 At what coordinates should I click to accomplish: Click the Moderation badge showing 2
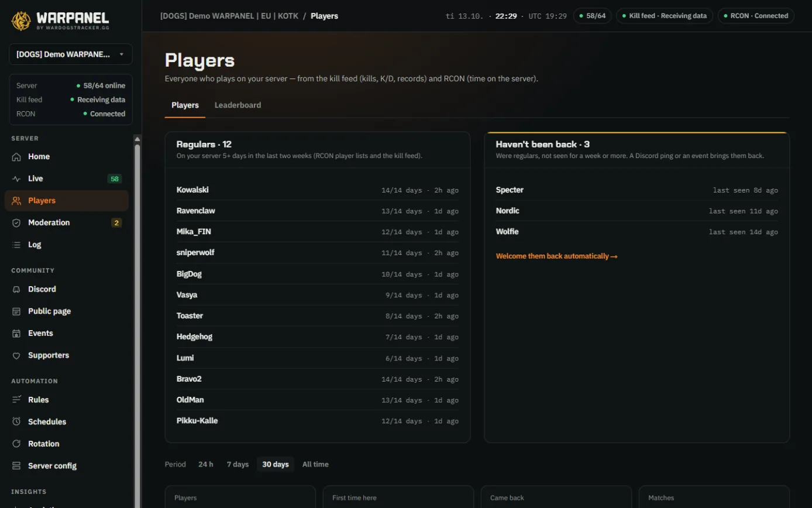click(116, 223)
